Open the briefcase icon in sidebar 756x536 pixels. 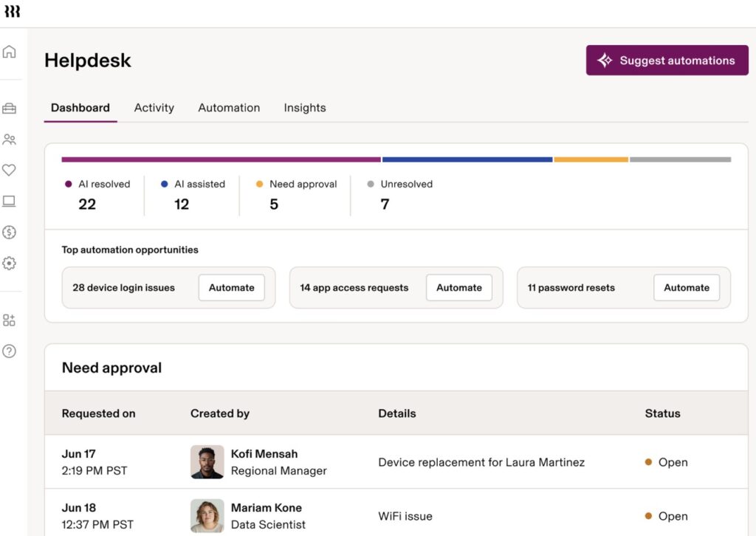pos(9,109)
